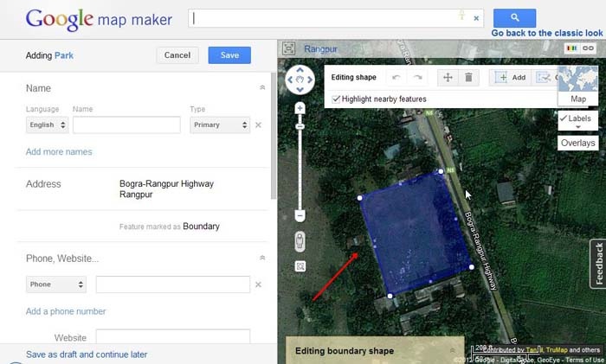Click the blue search button
Viewport: 606px width, 364px height.
click(x=514, y=17)
